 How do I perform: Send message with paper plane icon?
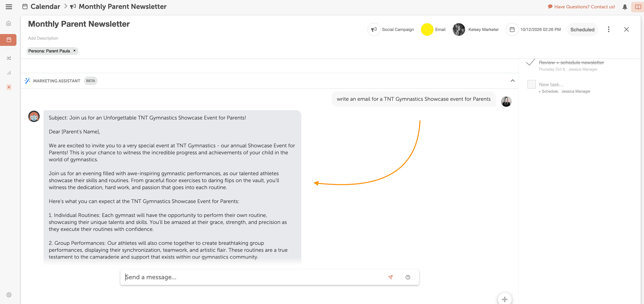[x=390, y=277]
